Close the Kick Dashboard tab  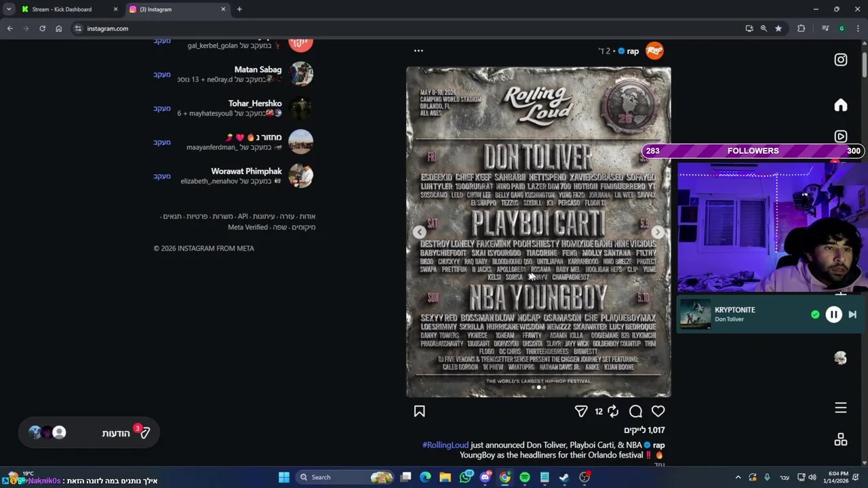pyautogui.click(x=115, y=9)
